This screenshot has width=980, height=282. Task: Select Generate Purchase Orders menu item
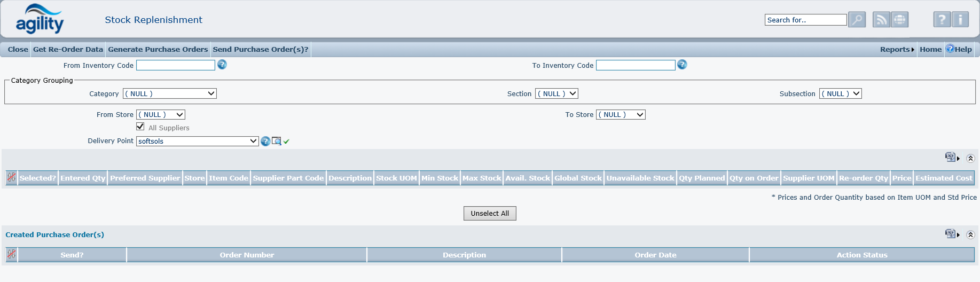158,49
